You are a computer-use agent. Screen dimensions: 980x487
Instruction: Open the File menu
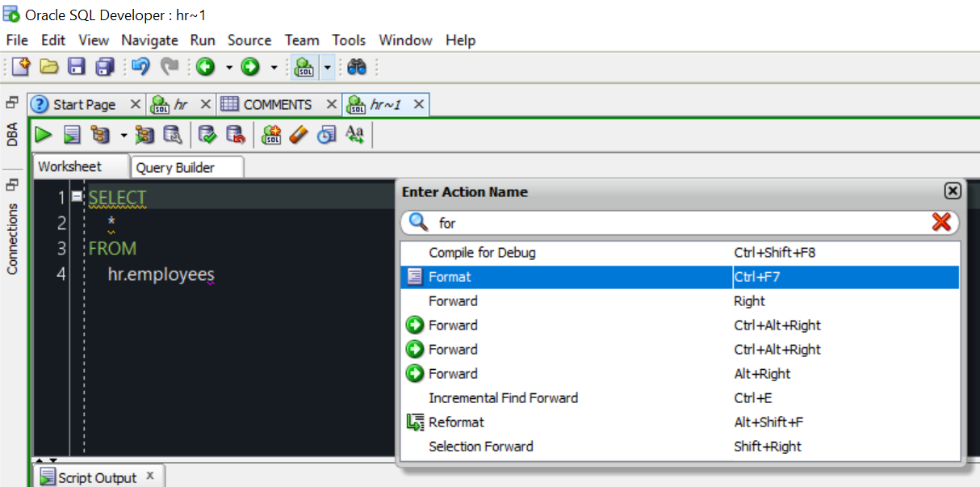[17, 40]
